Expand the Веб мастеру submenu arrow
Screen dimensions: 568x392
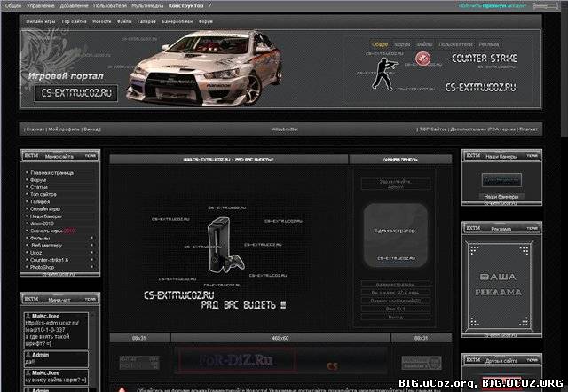pyautogui.click(x=91, y=246)
